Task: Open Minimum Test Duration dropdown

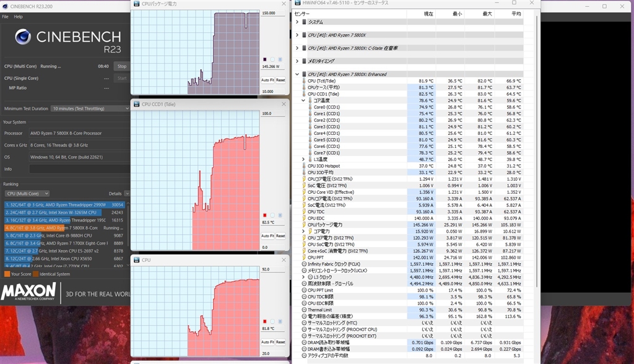Action: coord(91,108)
